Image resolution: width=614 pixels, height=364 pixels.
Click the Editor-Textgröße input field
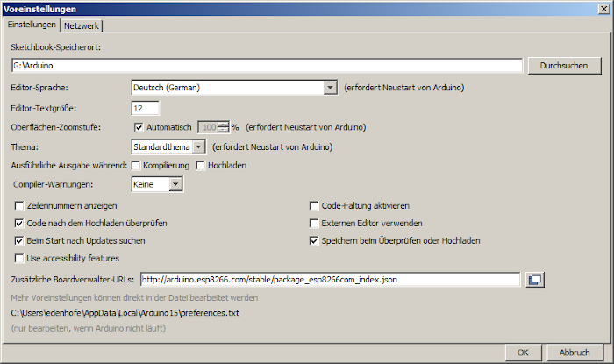pyautogui.click(x=145, y=108)
